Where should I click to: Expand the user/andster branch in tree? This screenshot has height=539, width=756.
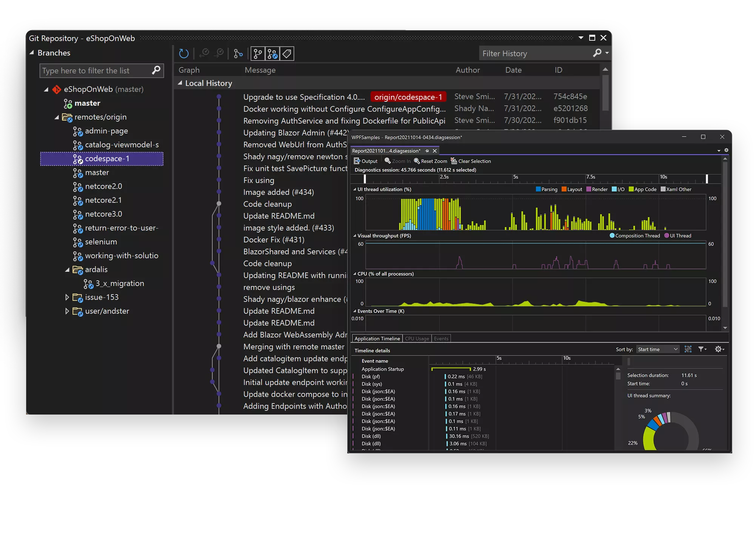point(66,311)
